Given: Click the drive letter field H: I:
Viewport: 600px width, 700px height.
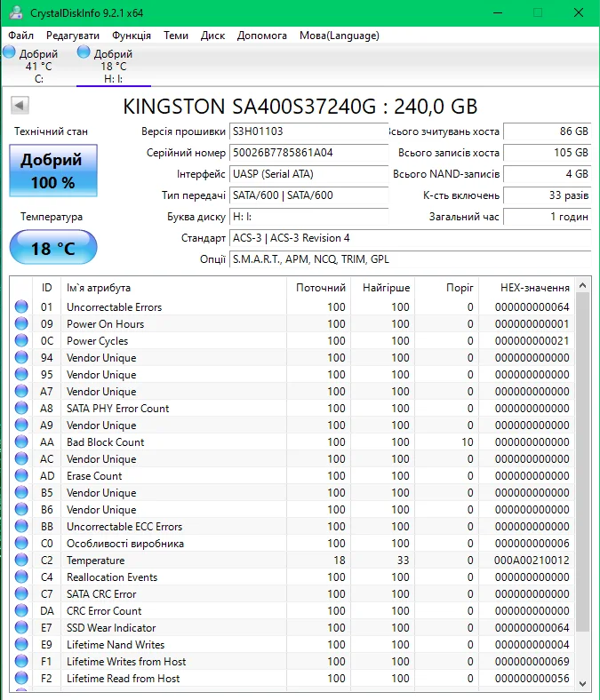Looking at the screenshot, I should pos(308,217).
